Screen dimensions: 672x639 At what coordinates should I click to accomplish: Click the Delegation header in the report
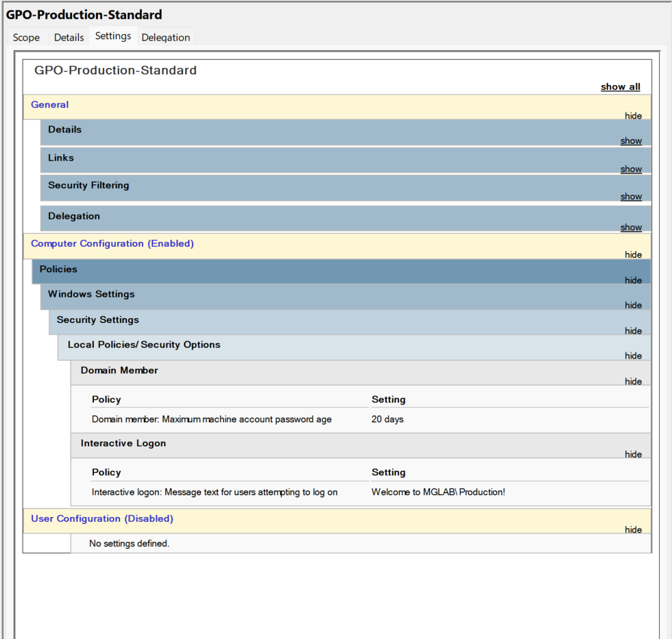pyautogui.click(x=346, y=218)
